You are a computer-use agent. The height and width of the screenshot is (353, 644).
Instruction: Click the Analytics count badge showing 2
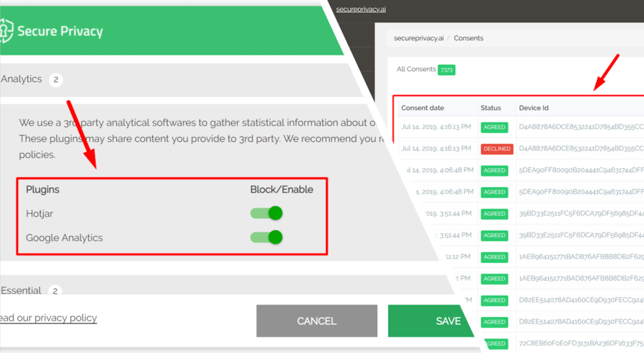(56, 80)
